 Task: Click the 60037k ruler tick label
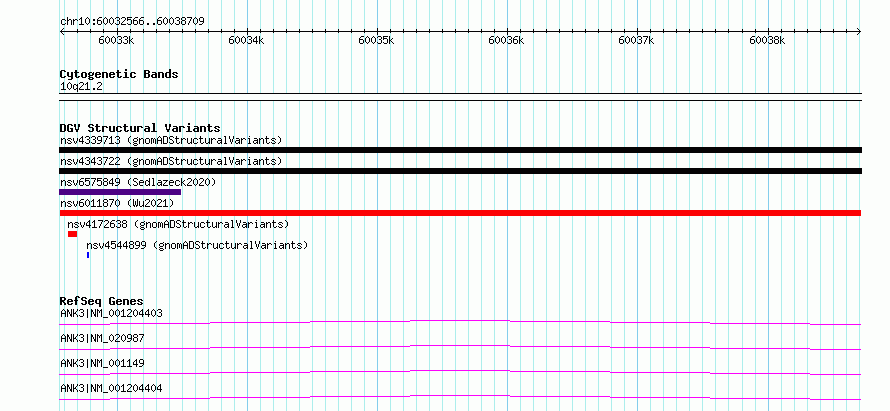pos(636,40)
